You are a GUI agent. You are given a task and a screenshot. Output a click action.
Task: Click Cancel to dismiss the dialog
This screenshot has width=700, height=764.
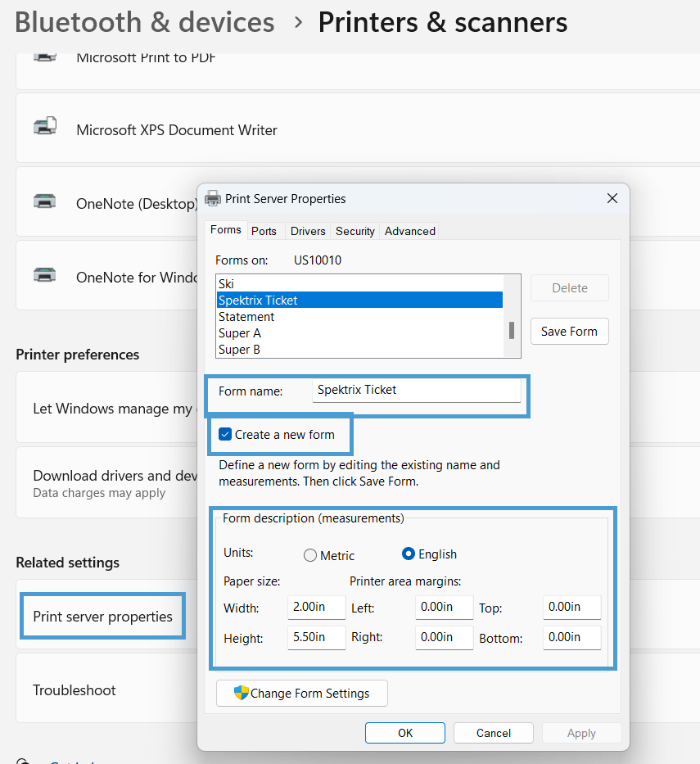click(x=493, y=733)
